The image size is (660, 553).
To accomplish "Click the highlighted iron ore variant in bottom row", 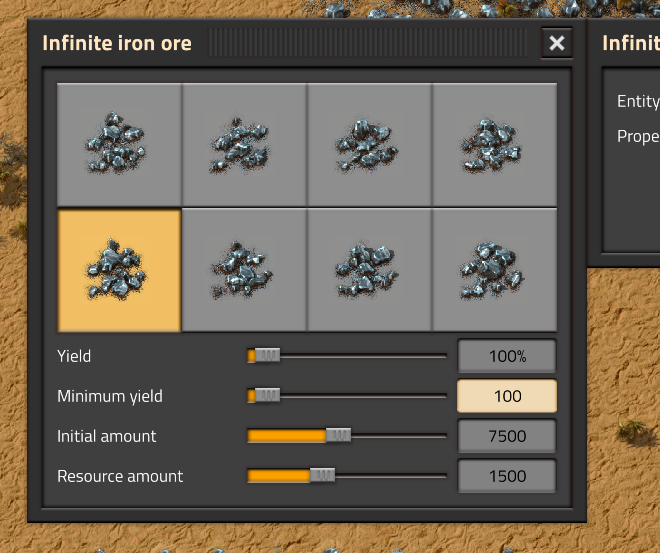I will click(x=120, y=270).
